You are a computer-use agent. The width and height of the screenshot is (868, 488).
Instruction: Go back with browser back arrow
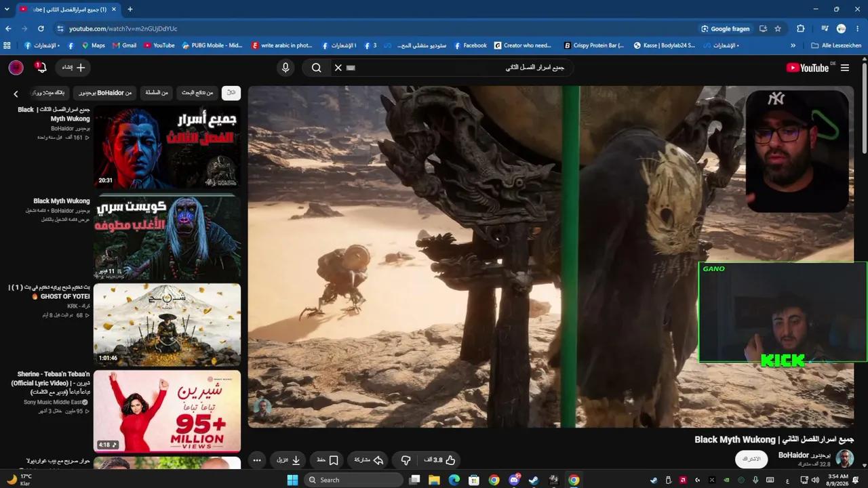(8, 28)
